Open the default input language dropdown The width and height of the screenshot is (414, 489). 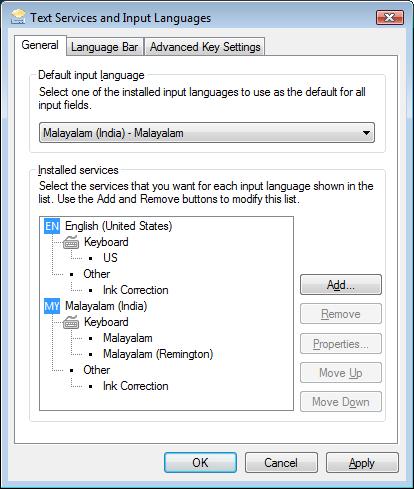207,133
